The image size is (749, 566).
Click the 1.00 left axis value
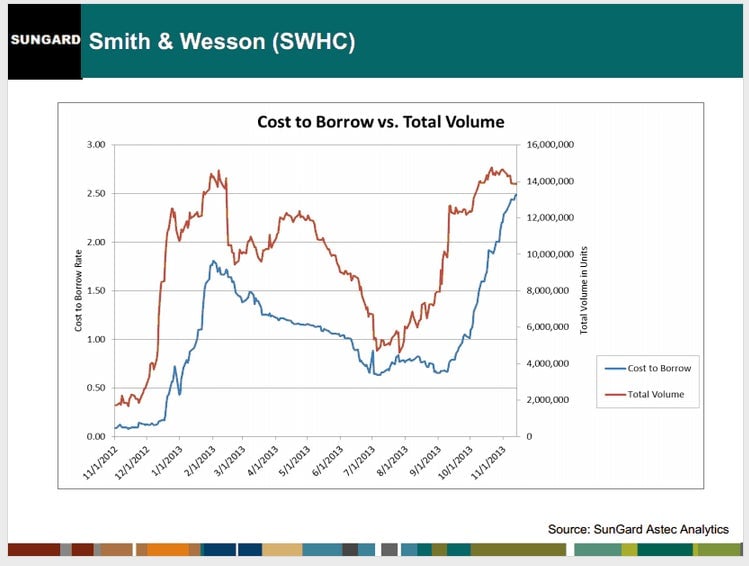click(x=96, y=339)
